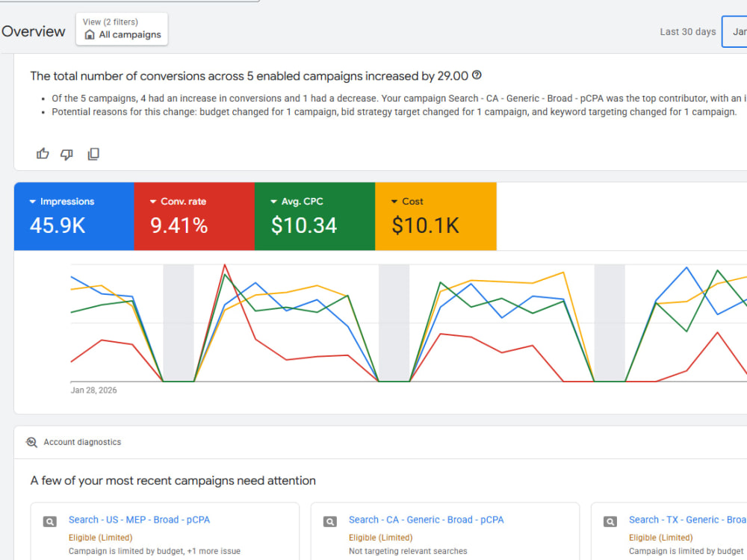The image size is (747, 560).
Task: Click the Jan 28, 2026 axis label
Action: point(94,390)
